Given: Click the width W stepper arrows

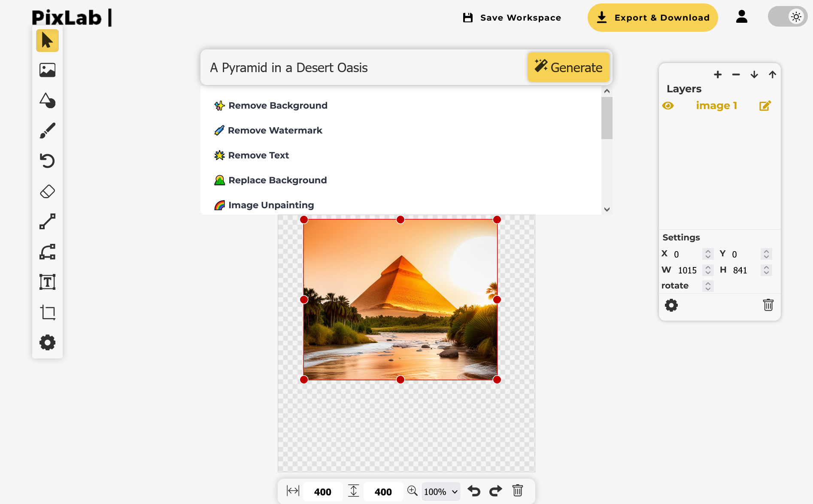Looking at the screenshot, I should pyautogui.click(x=708, y=270).
